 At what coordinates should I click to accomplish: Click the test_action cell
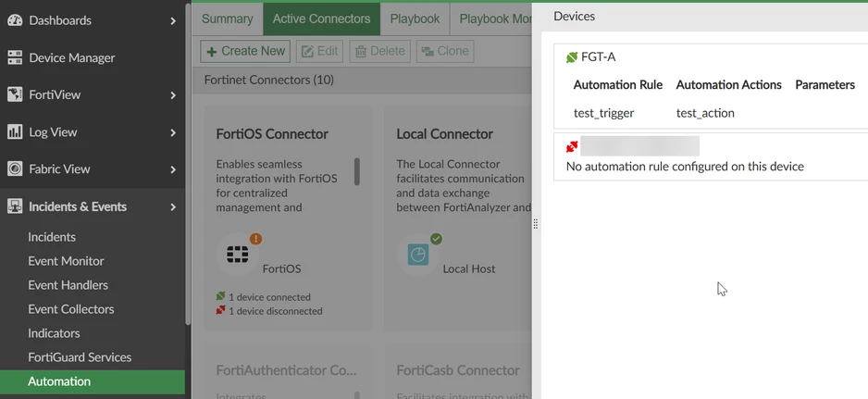tap(705, 113)
